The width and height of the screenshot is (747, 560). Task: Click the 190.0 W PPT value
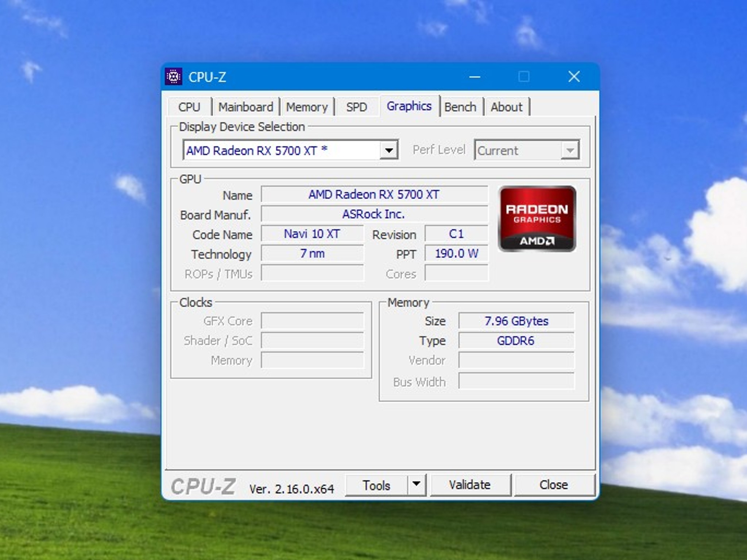point(456,253)
